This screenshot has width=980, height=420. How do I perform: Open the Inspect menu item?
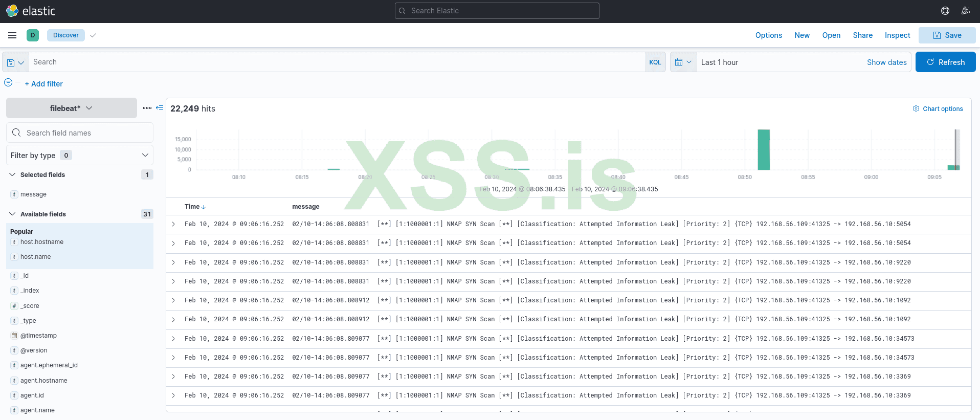pos(898,35)
